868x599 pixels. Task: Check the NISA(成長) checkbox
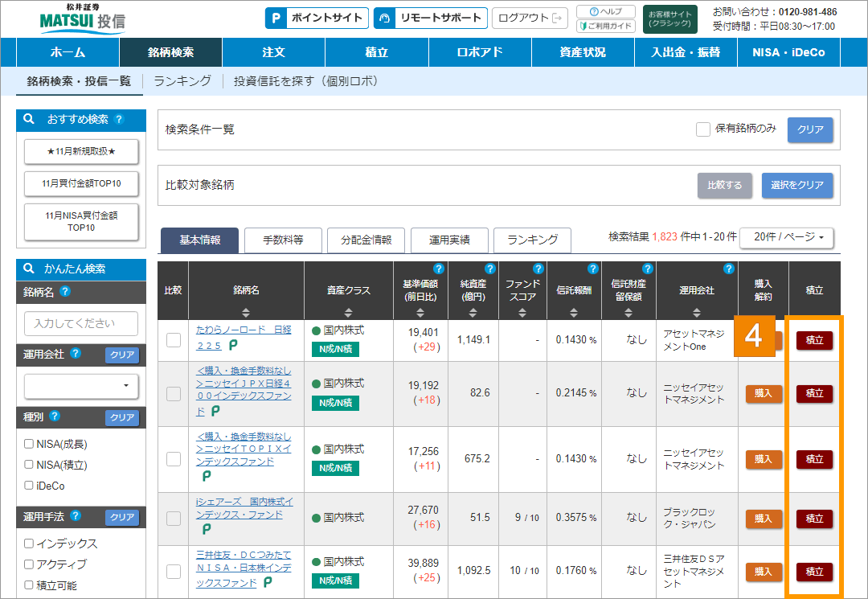[x=29, y=444]
